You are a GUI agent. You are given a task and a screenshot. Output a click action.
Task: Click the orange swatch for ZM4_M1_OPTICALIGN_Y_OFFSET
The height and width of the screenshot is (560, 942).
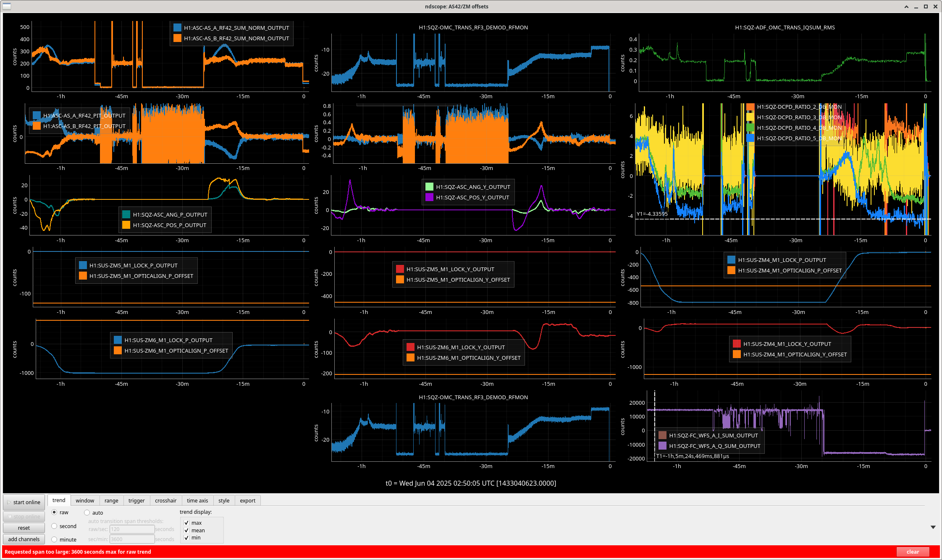737,354
